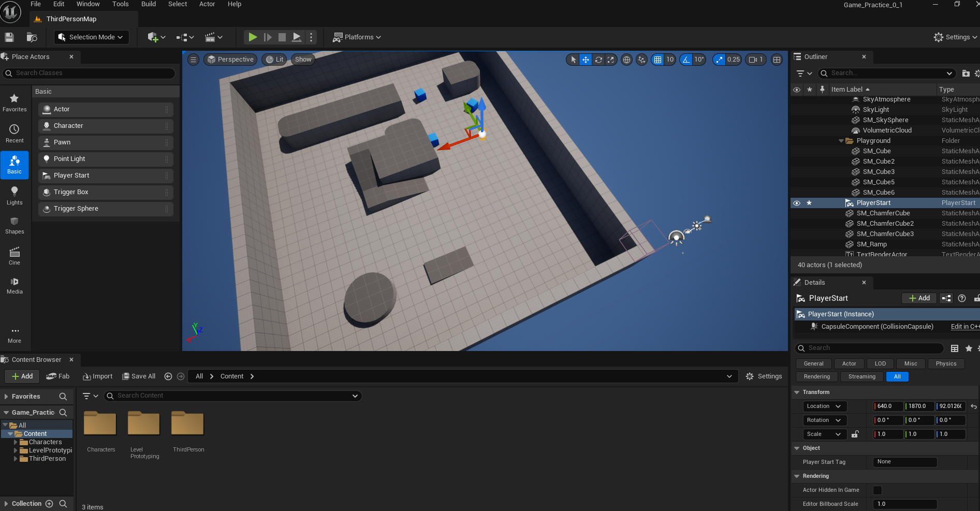Open the Actor menu
This screenshot has width=980, height=511.
point(207,4)
